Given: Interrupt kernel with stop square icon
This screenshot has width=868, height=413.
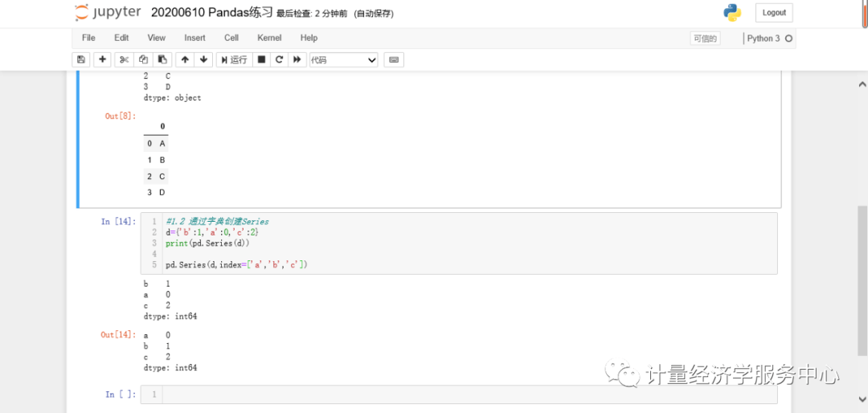Looking at the screenshot, I should [262, 59].
